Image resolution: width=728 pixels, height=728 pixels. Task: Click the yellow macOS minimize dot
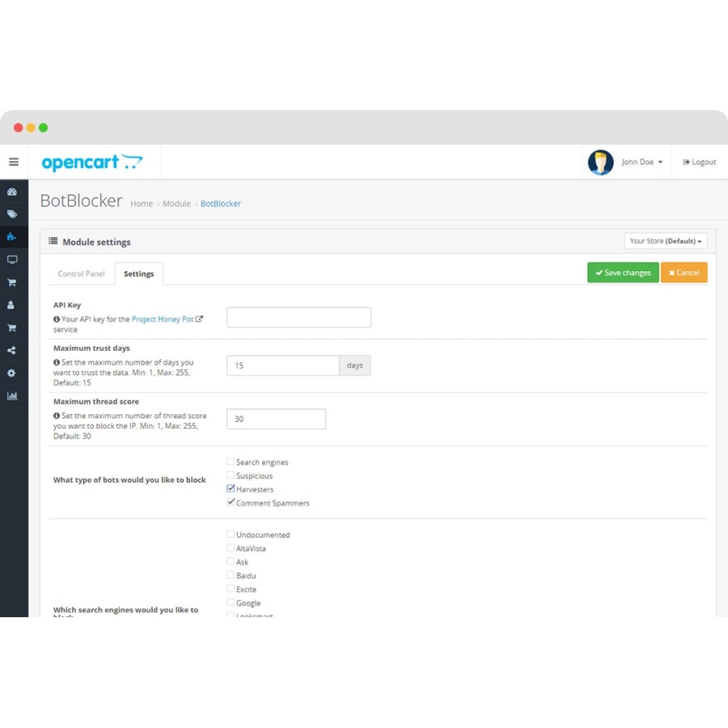(x=31, y=128)
